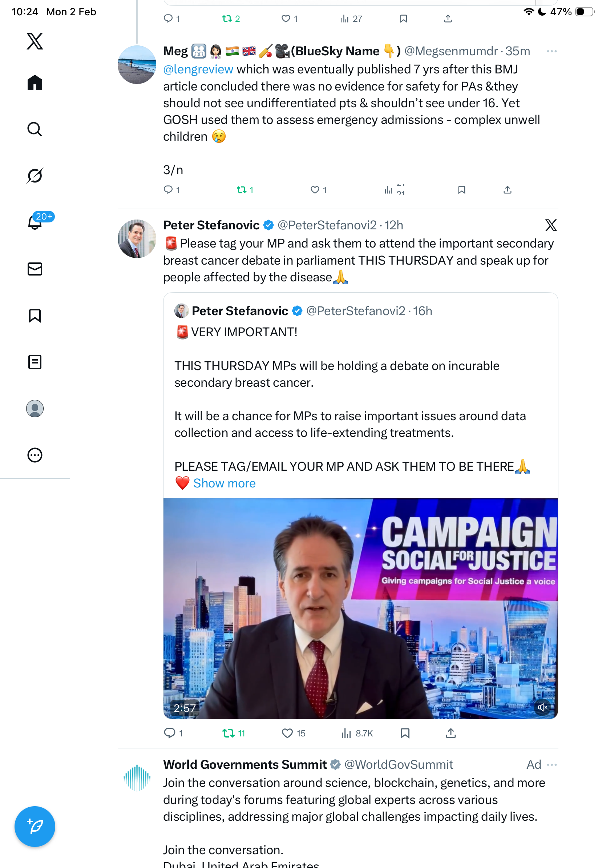
Task: Share Peter Stefanovic's video post
Action: coord(451,734)
